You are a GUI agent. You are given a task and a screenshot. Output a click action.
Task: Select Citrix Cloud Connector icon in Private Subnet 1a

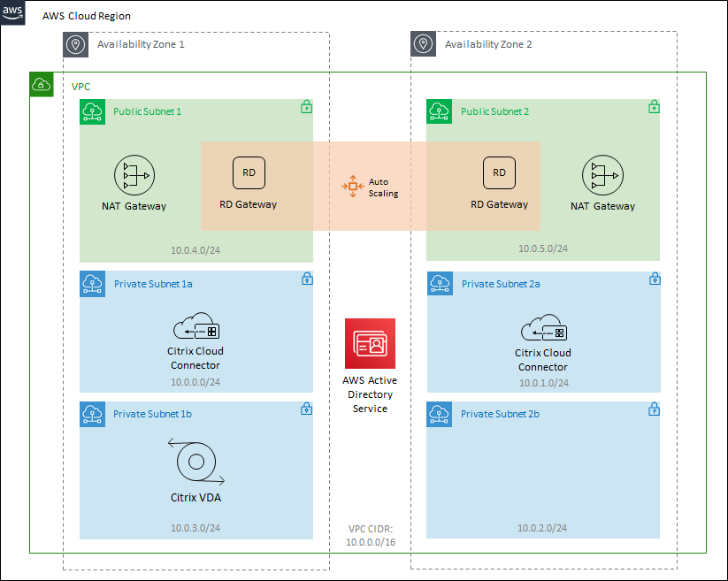point(195,329)
